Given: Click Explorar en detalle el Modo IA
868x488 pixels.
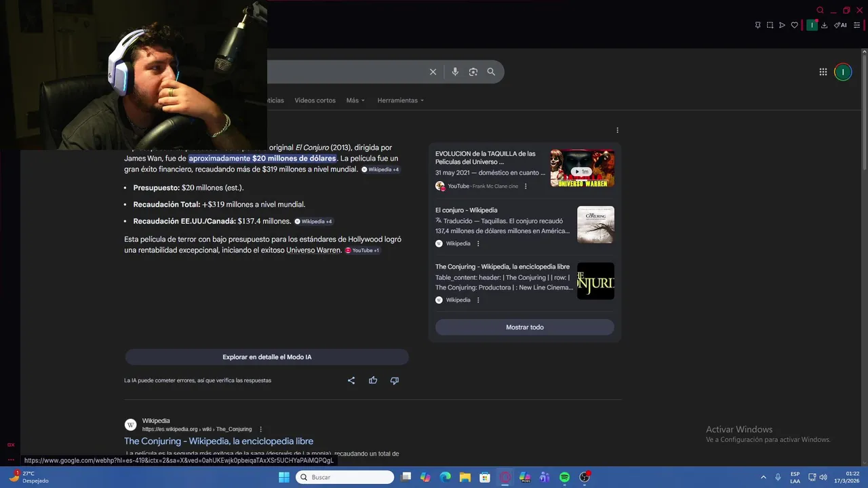Looking at the screenshot, I should (267, 357).
